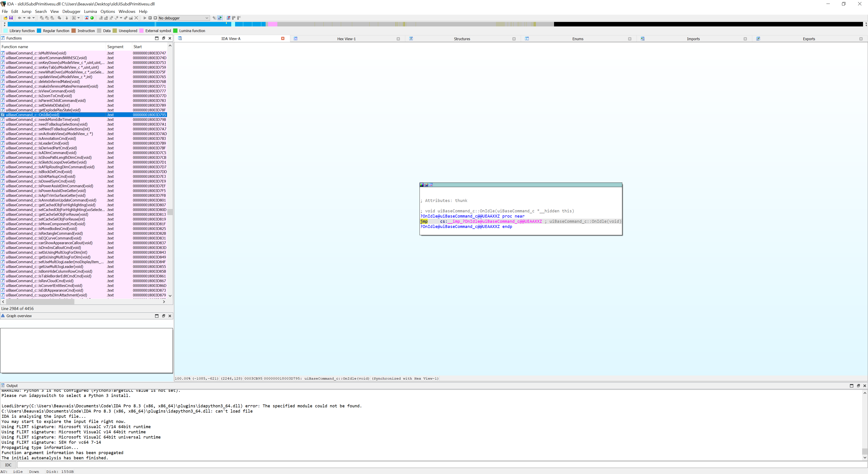Image resolution: width=868 pixels, height=474 pixels.
Task: Switch to the Hex View-1 tab
Action: 346,39
